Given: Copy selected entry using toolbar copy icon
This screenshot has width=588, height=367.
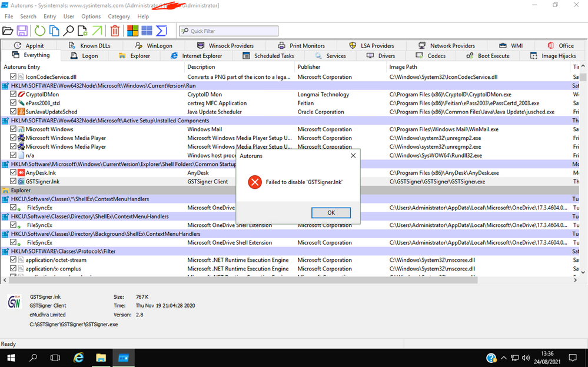Looking at the screenshot, I should [x=54, y=31].
